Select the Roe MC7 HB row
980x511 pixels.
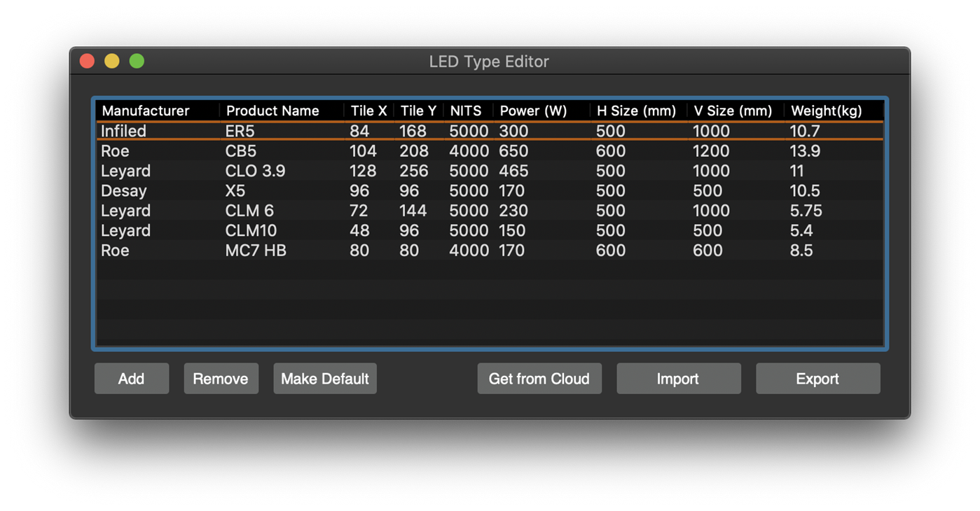(280, 251)
